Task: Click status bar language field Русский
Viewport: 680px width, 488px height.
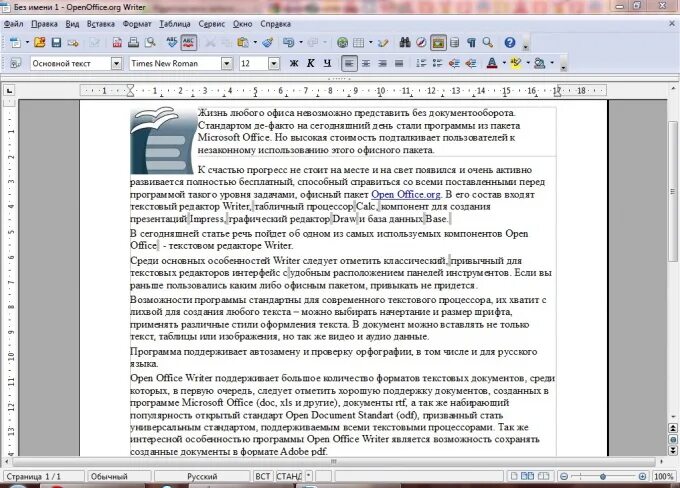Action: (202, 476)
